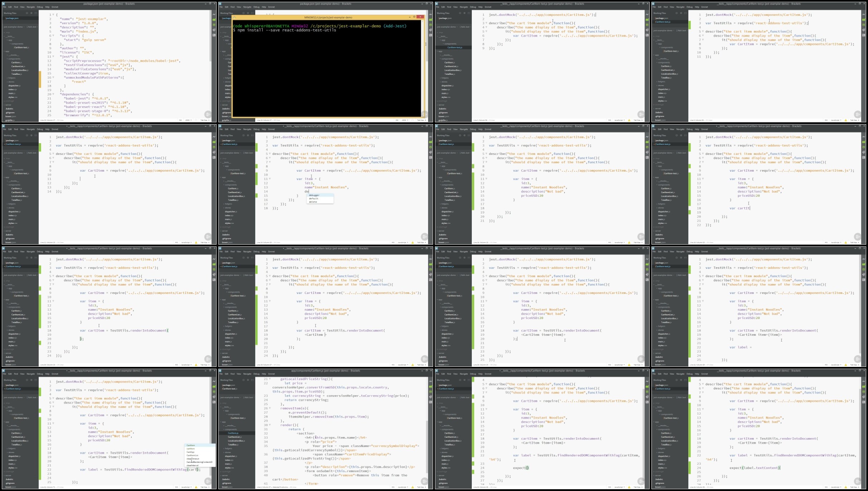Close the MINGW32 terminal window
The image size is (868, 491).
[421, 17]
